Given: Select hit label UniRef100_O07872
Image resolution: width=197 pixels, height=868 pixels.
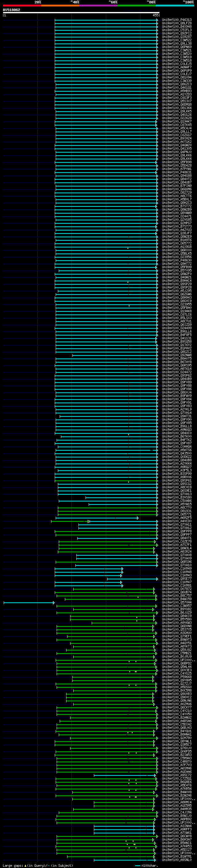Looking at the screenshot, I should pyautogui.click(x=176, y=589).
